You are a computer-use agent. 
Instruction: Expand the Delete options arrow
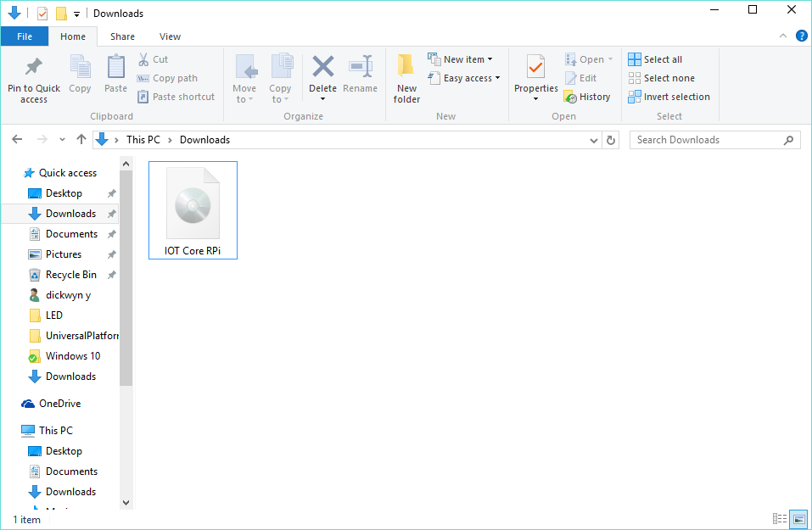pos(322,99)
